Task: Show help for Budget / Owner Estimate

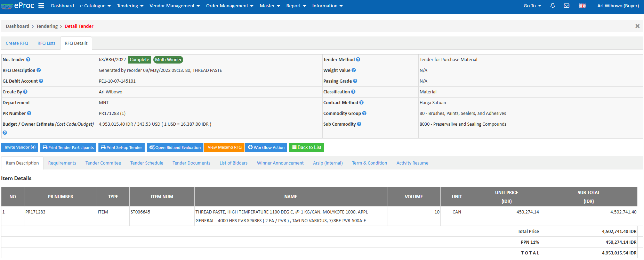Action: coord(5,133)
